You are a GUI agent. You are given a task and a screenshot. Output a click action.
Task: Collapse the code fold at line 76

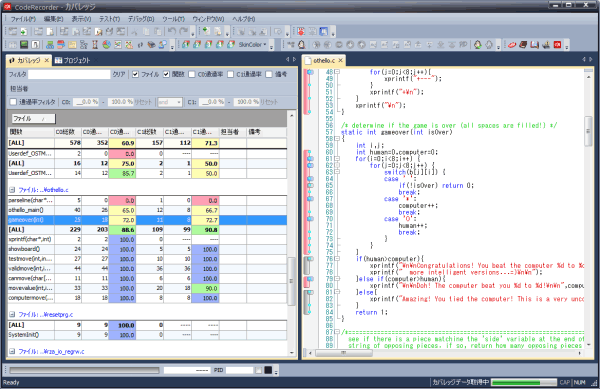tap(337, 259)
